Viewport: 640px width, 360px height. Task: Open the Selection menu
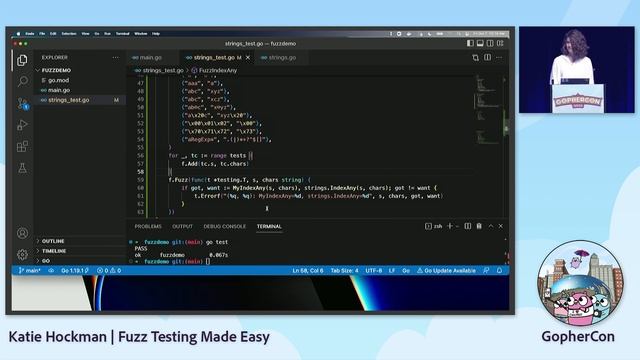pyautogui.click(x=69, y=34)
